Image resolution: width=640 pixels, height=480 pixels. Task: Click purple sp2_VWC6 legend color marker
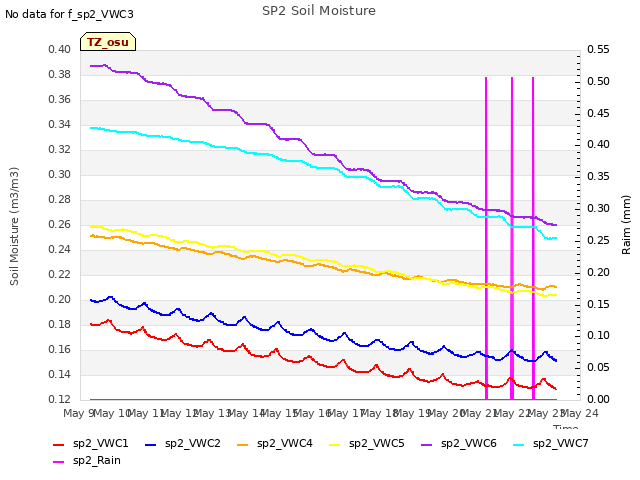(427, 444)
